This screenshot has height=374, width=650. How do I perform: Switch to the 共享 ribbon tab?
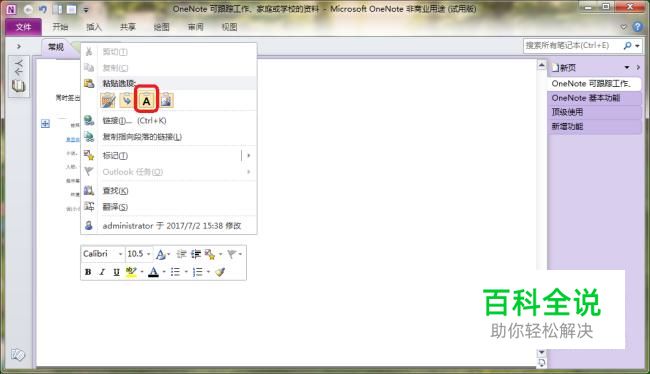[128, 27]
